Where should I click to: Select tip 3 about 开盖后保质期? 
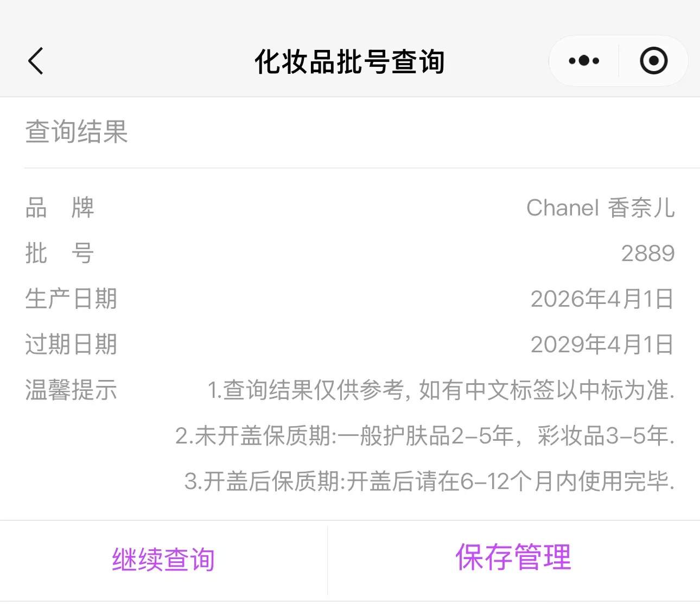(x=429, y=481)
